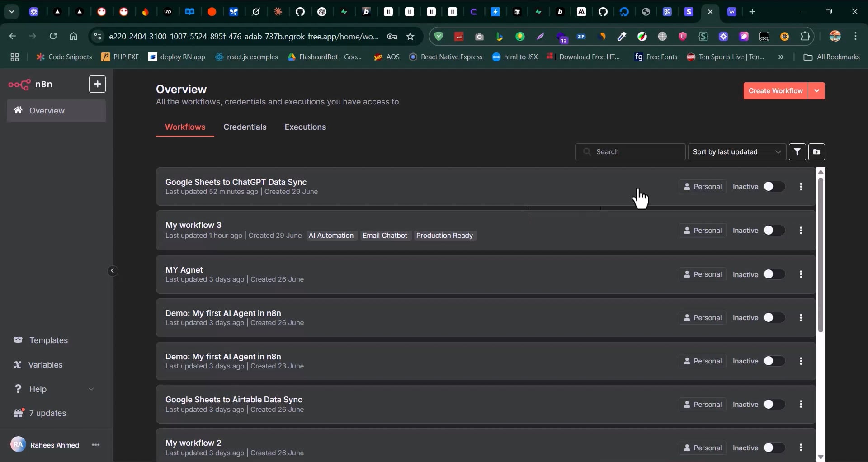Viewport: 868px width, 462px height.
Task: Expand the Create Workflow arrow menu
Action: 816,91
